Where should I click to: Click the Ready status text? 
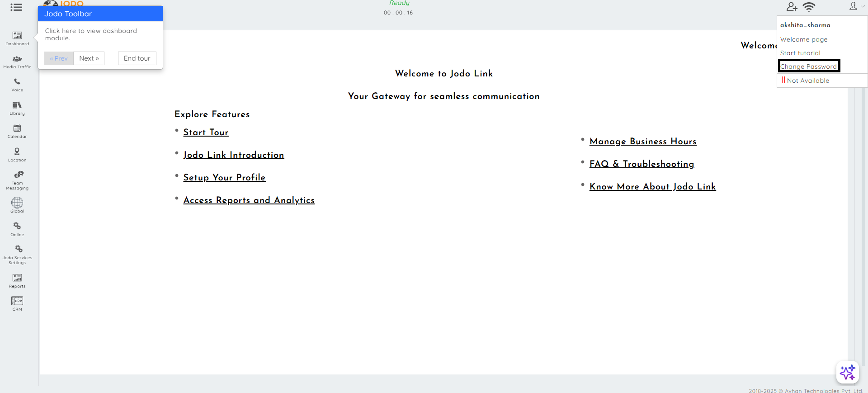pos(399,3)
